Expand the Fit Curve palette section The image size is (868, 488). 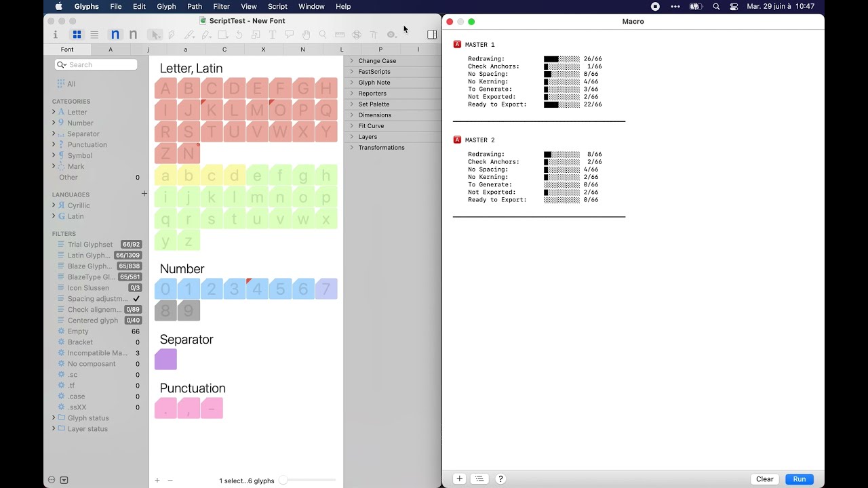352,126
